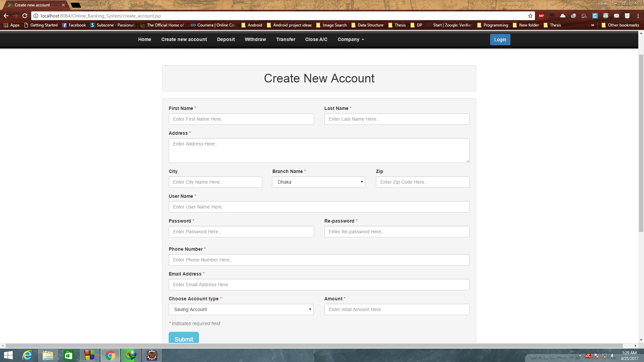Click the browser refresh icon
This screenshot has width=644, height=362.
[x=25, y=15]
